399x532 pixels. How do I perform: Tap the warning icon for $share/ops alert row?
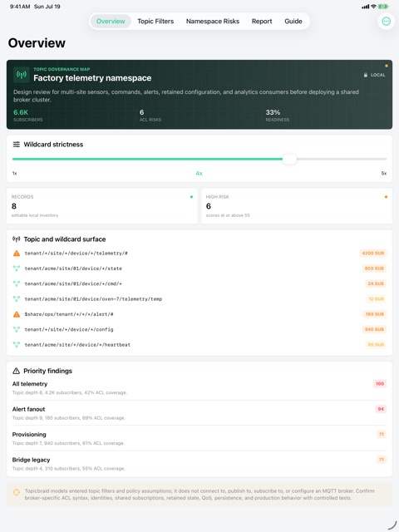tap(17, 314)
